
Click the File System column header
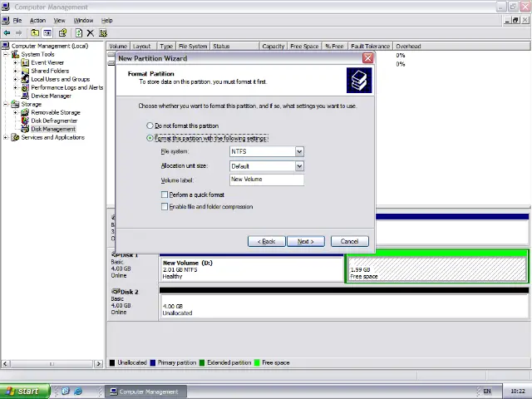click(x=193, y=47)
